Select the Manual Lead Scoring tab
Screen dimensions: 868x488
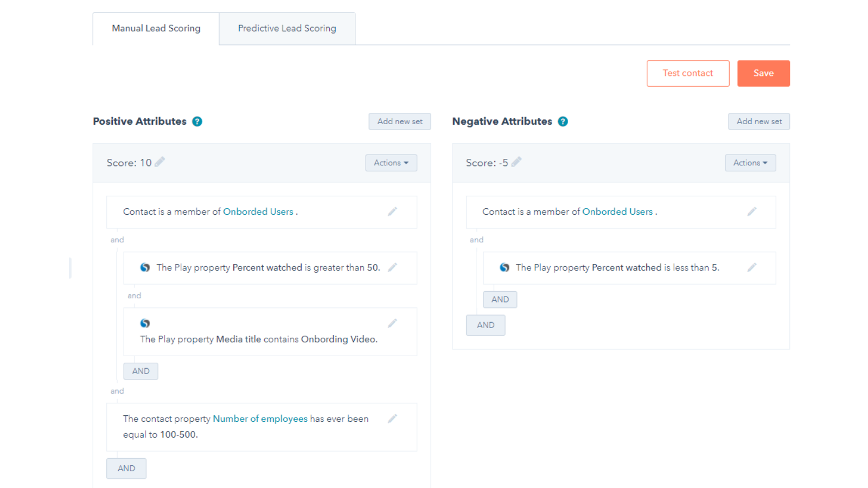(x=156, y=28)
